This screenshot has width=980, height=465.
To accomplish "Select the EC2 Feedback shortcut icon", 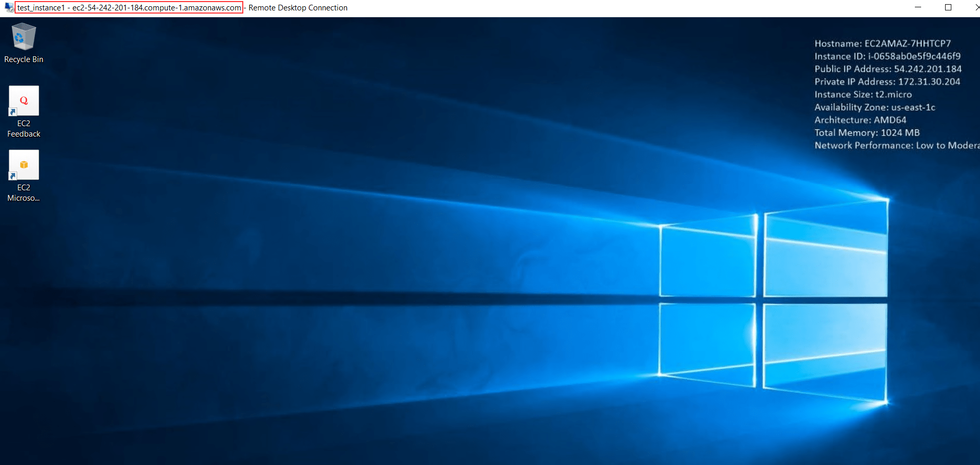I will [23, 101].
